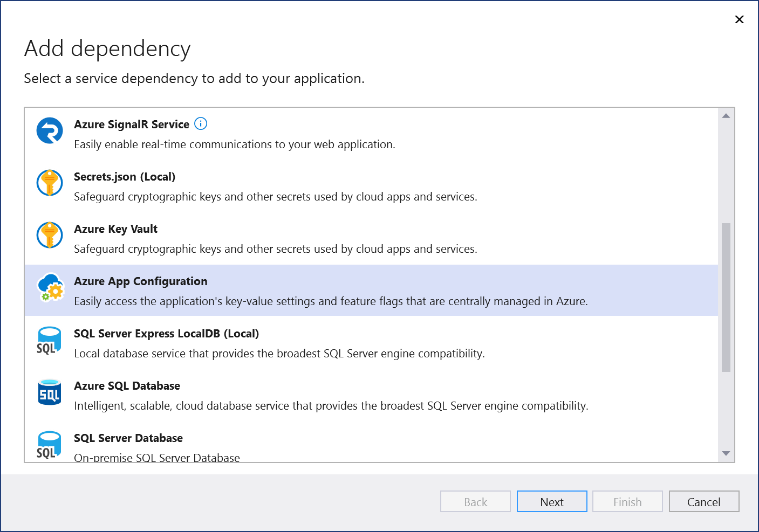Click the SQL Server Database icon
The height and width of the screenshot is (532, 759).
(49, 445)
